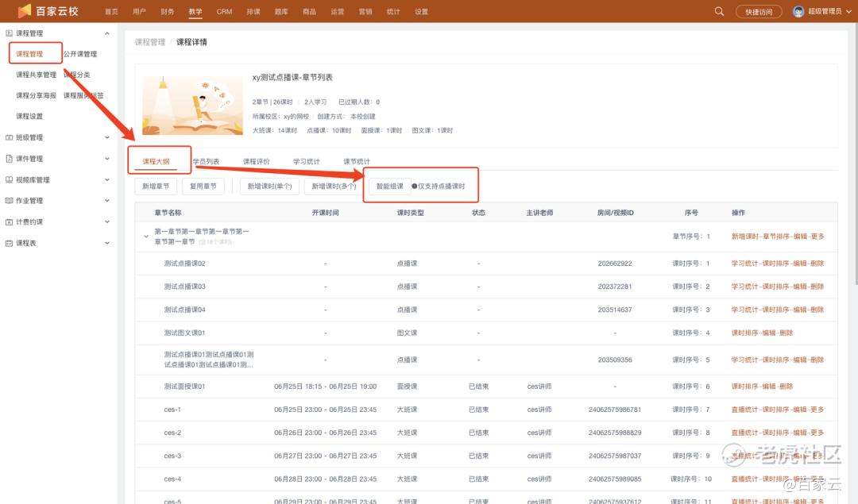
Task: Expand the 作业管理 sidebar chevron
Action: coord(107,201)
